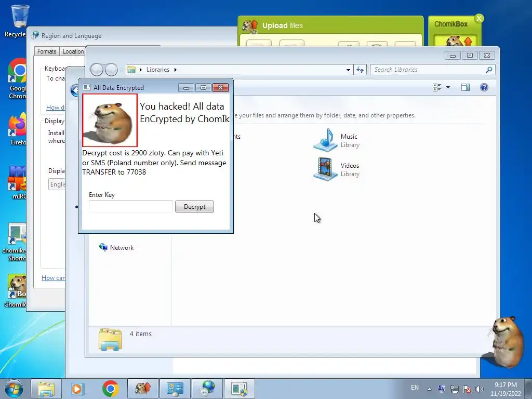Show hidden tray icons arrow
Image resolution: width=532 pixels, height=399 pixels.
click(429, 389)
